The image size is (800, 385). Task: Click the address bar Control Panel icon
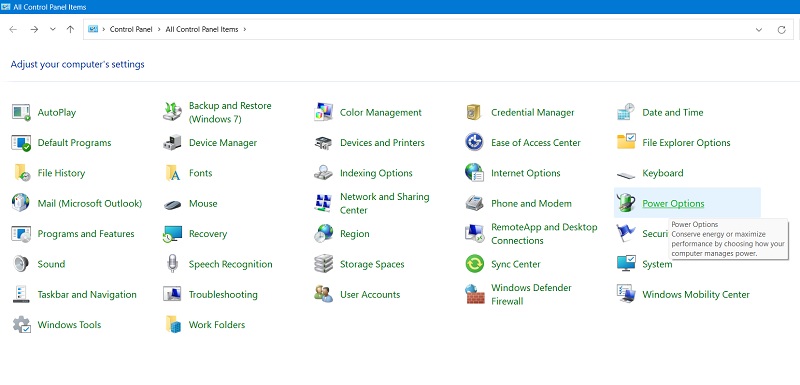click(x=93, y=30)
